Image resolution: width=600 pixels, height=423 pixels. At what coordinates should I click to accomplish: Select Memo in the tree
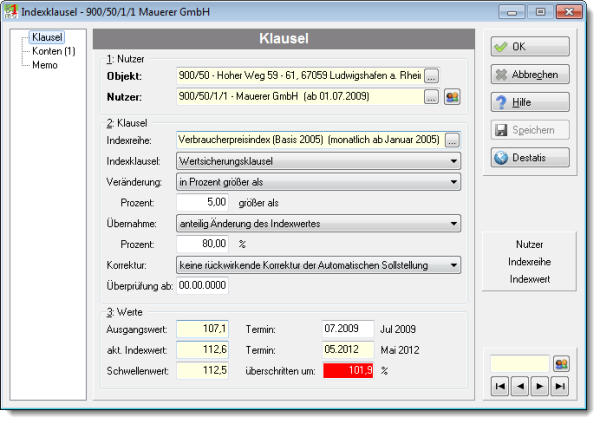(x=45, y=65)
